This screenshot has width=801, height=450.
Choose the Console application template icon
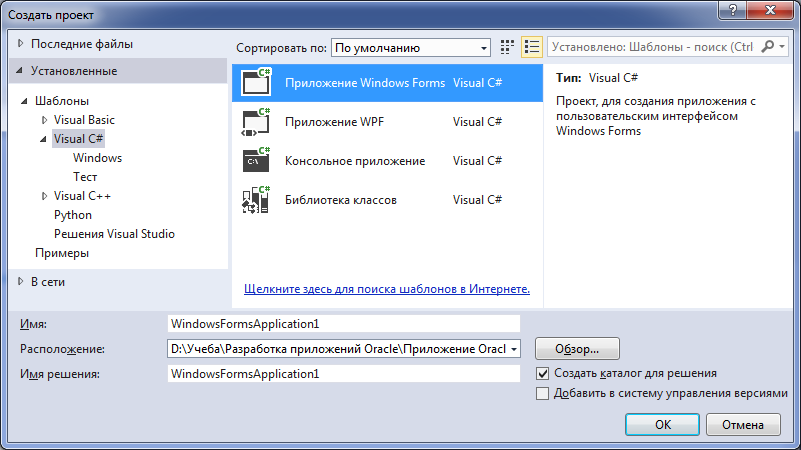pyautogui.click(x=256, y=160)
